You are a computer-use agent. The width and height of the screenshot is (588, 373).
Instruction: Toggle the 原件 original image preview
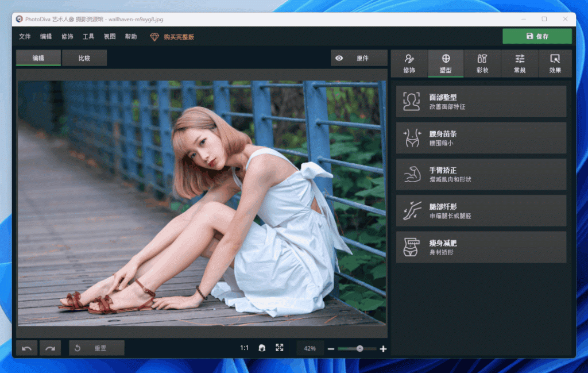[358, 58]
